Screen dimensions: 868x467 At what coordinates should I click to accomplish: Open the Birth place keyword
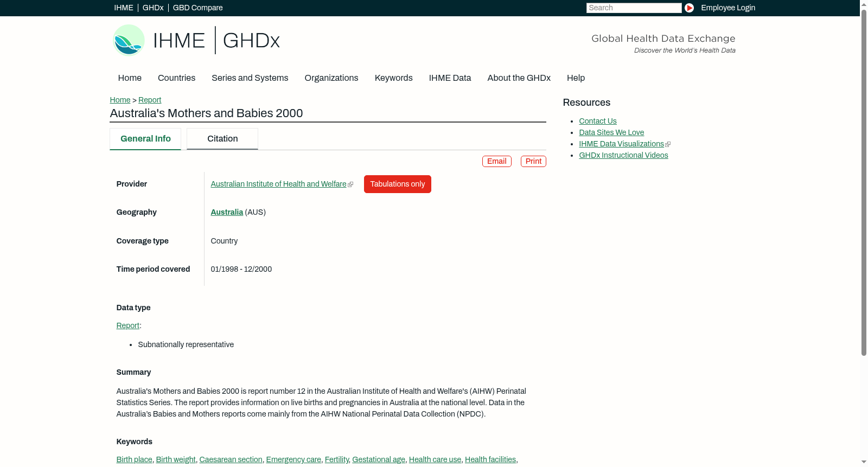click(x=134, y=460)
